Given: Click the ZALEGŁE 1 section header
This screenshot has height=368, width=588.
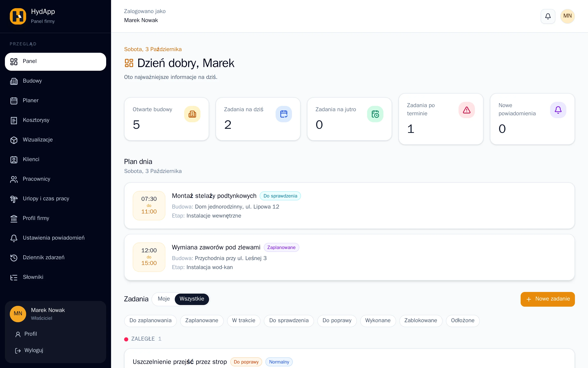Looking at the screenshot, I should pyautogui.click(x=143, y=339).
